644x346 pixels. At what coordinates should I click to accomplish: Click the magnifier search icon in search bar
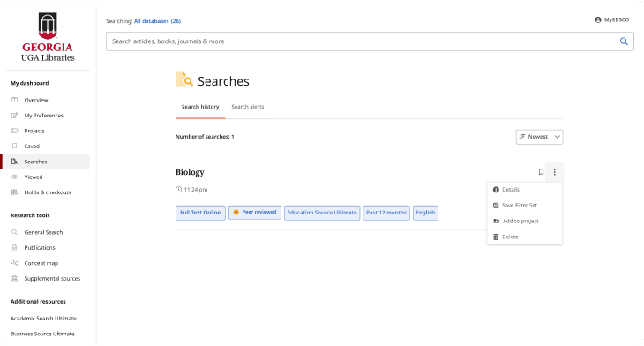(624, 41)
